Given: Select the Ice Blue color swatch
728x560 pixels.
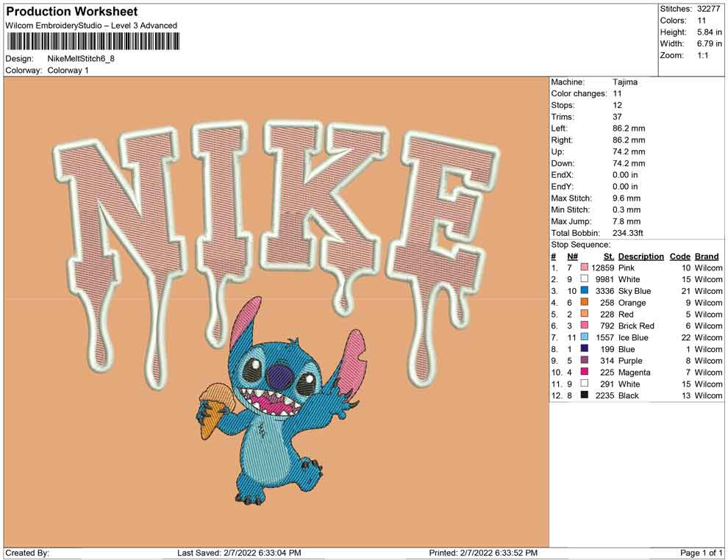Looking at the screenshot, I should [585, 337].
